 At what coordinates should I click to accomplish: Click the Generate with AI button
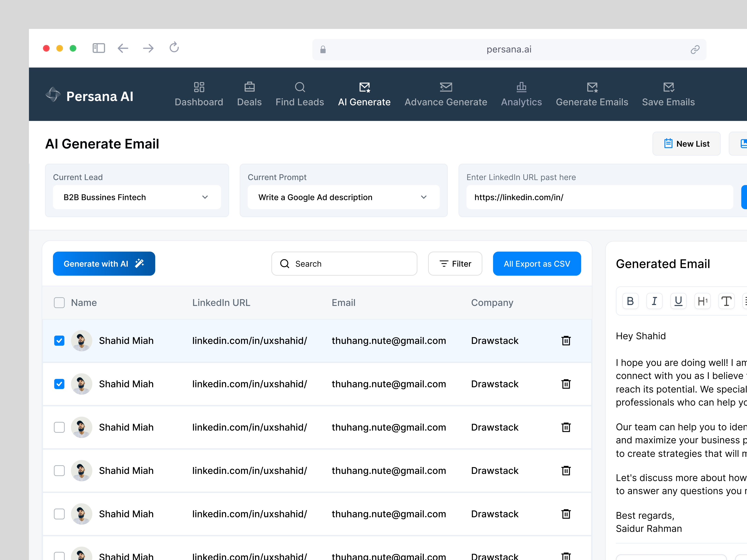104,264
